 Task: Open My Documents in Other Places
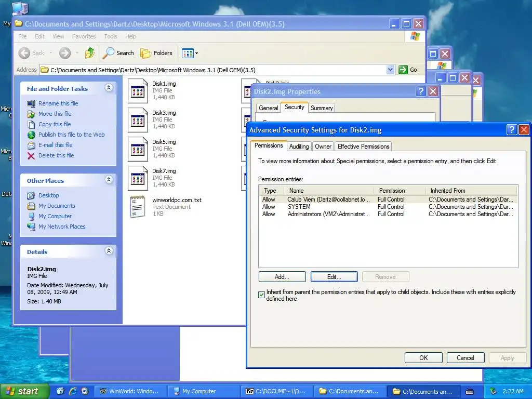point(57,206)
